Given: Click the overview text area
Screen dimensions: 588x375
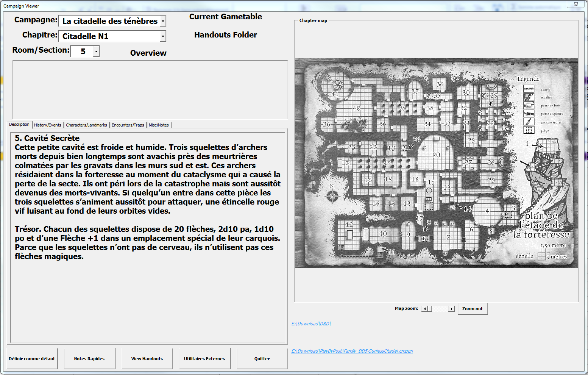Looking at the screenshot, I should (x=150, y=90).
